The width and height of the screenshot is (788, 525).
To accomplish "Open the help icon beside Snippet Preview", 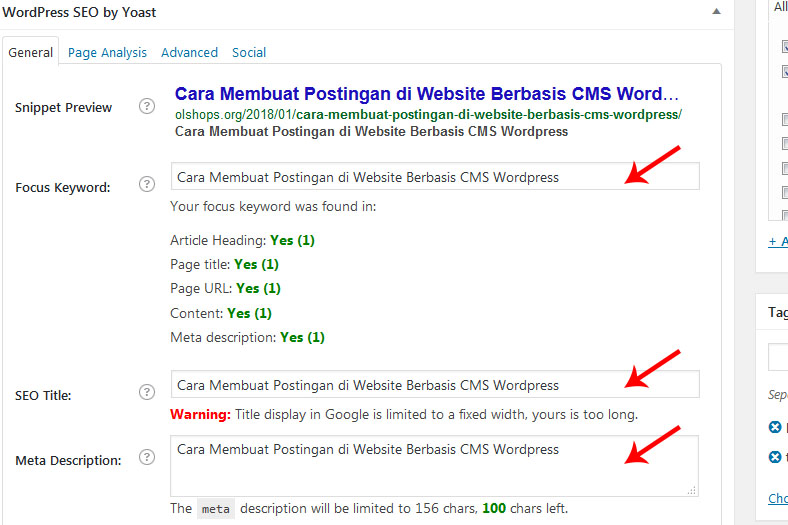I will 147,106.
